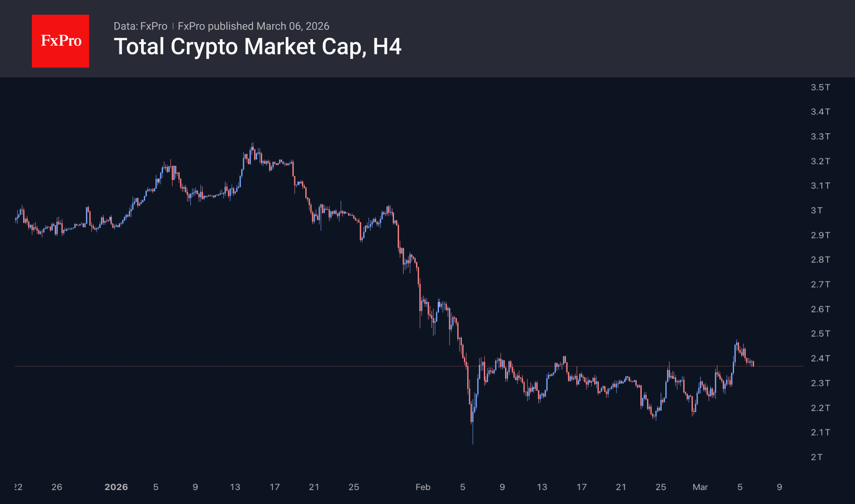Select the 2.5T price axis label
This screenshot has width=855, height=504.
click(820, 334)
